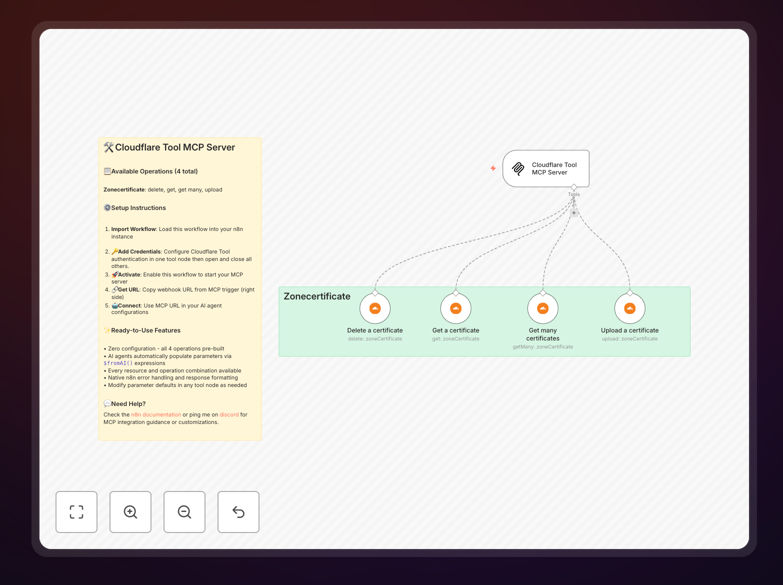Select the Cloudflare Tool MCP Server node
The width and height of the screenshot is (783, 585).
click(546, 168)
